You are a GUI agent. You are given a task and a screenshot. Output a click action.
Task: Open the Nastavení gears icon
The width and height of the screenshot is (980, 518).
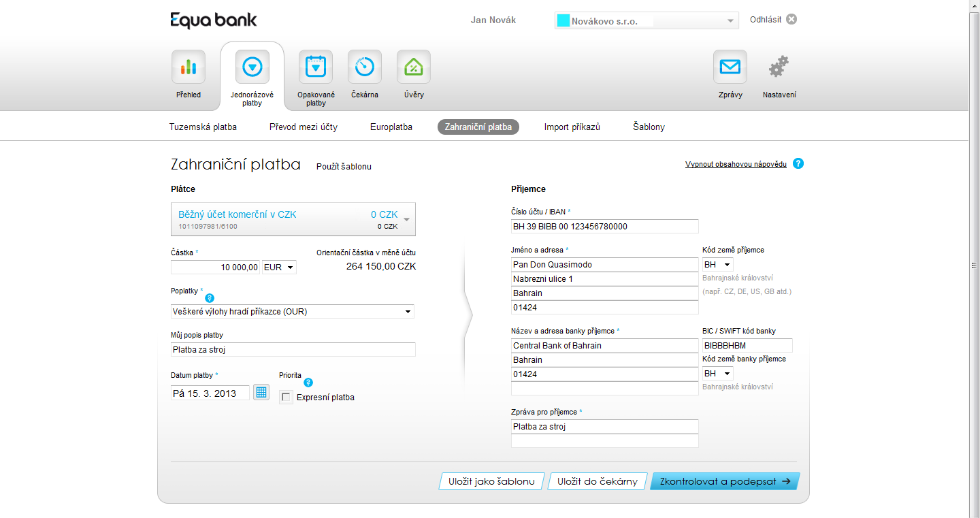click(779, 67)
